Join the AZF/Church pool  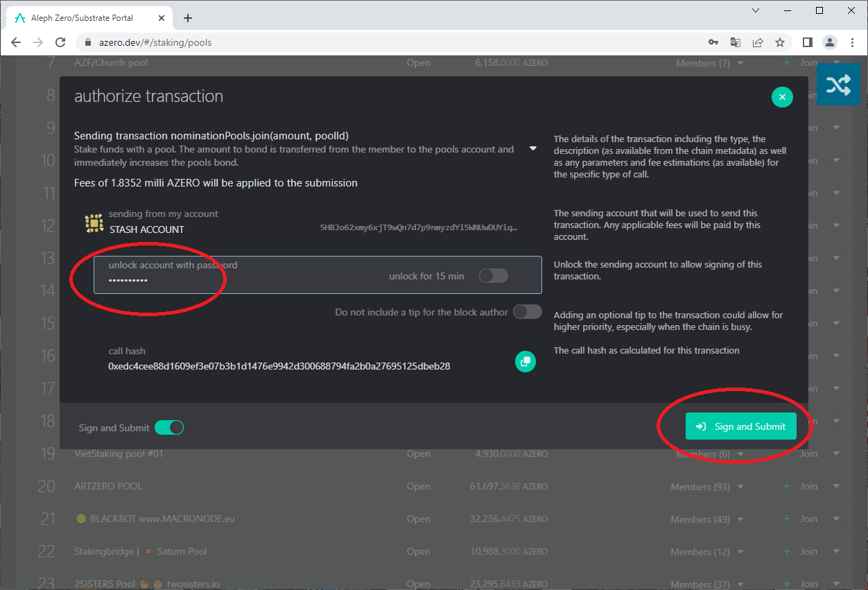pos(809,62)
